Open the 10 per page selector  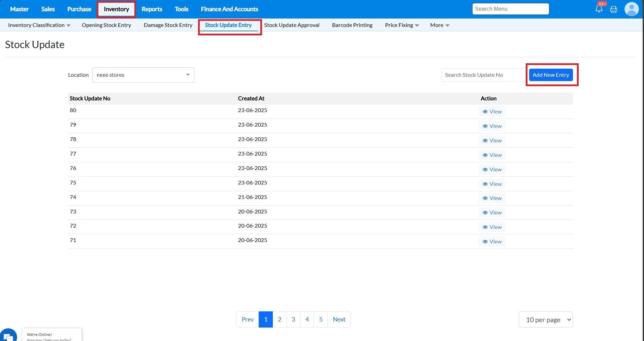point(546,319)
